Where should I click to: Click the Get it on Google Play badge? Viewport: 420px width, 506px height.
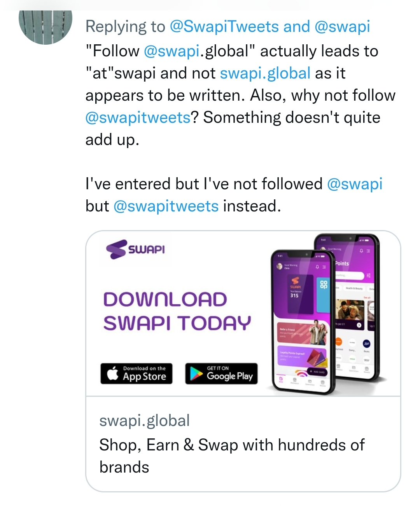coord(221,373)
